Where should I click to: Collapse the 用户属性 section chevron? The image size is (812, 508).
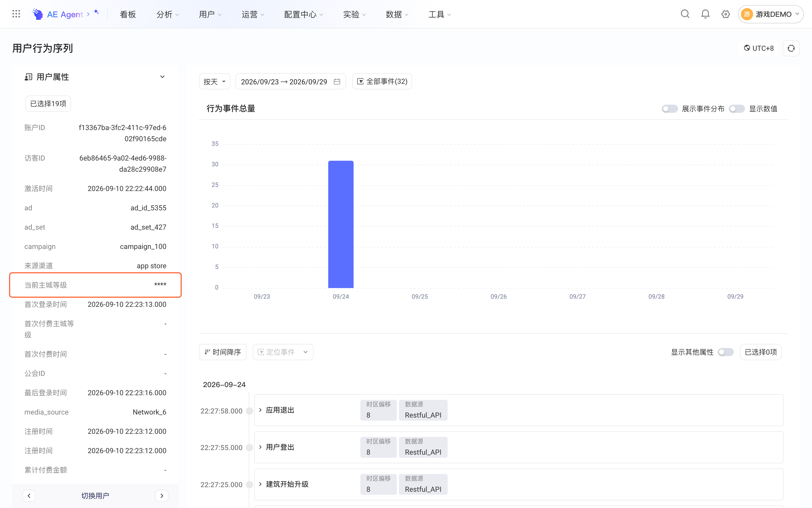162,77
